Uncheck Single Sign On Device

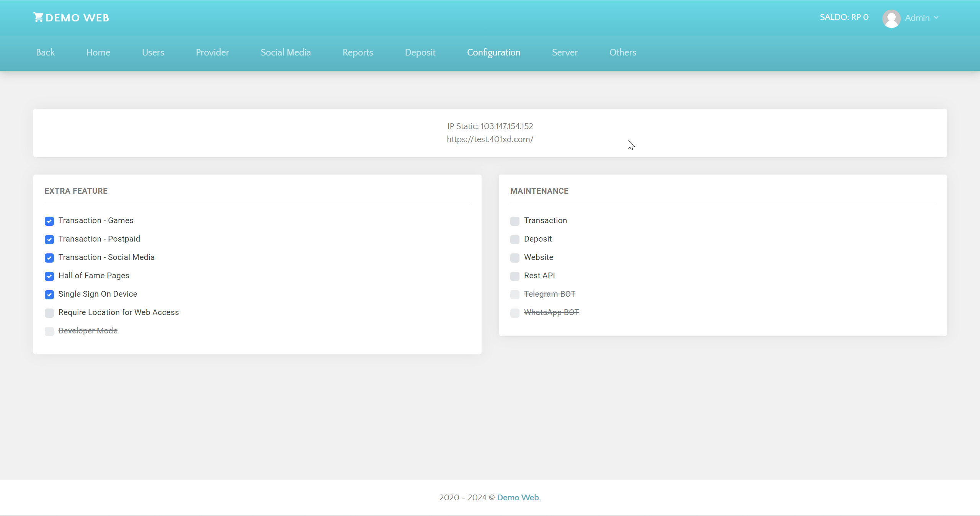pos(49,295)
